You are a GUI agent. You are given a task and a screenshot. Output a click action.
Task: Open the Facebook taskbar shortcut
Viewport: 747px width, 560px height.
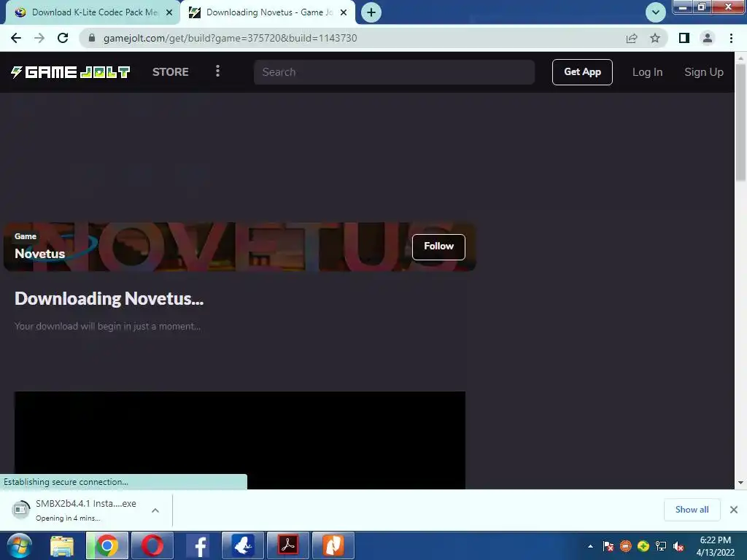pos(198,545)
